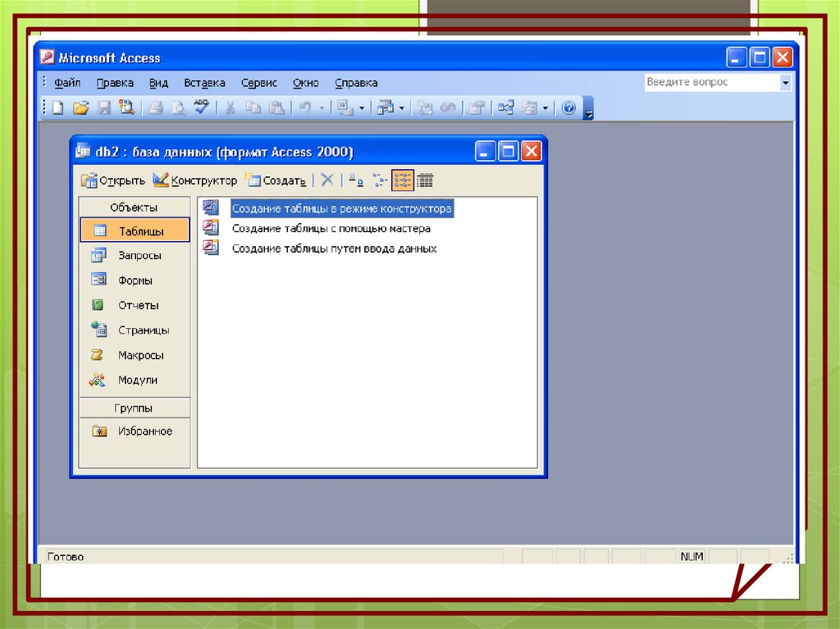Click the 'Введите вопрос' help input box
Screen dimensions: 840x629
(712, 83)
